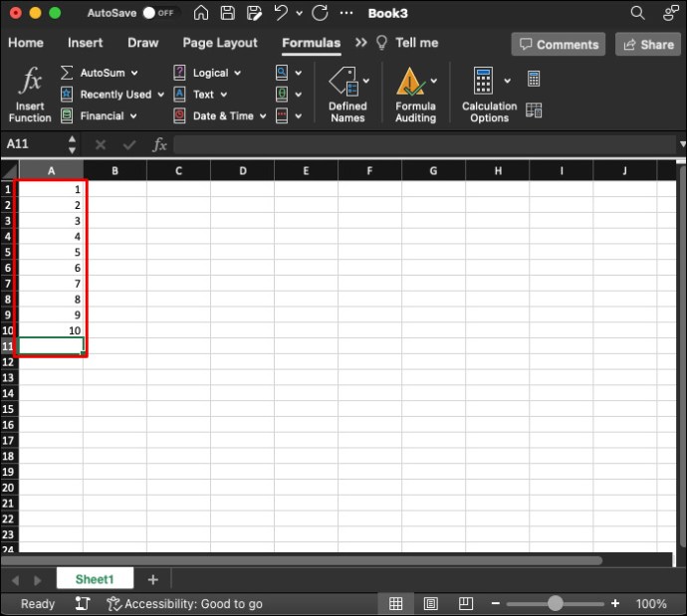Click the Calculation Options calculator icon

click(x=483, y=81)
